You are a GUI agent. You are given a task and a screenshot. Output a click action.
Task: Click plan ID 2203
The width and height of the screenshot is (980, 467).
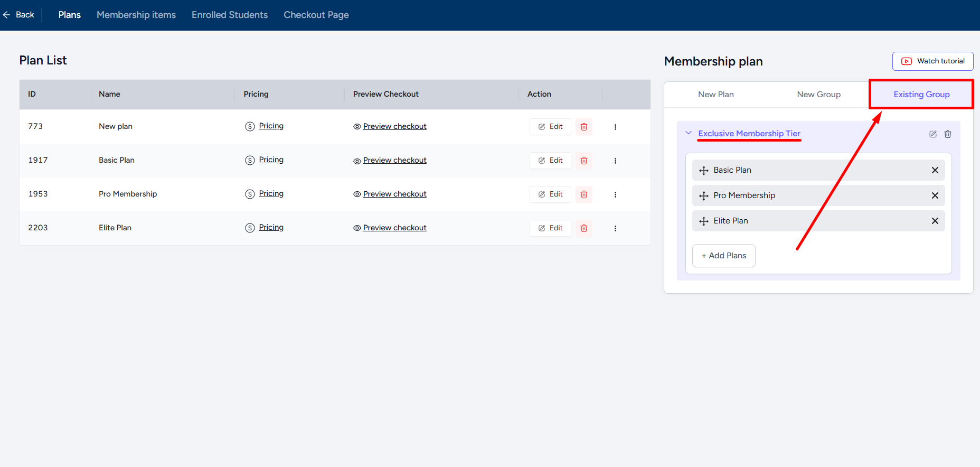pyautogui.click(x=38, y=228)
